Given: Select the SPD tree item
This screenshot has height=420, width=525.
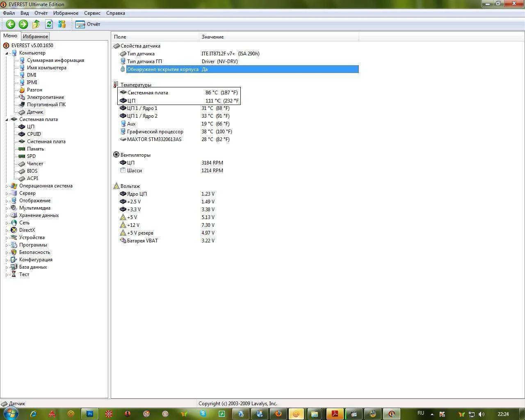Looking at the screenshot, I should tap(31, 156).
